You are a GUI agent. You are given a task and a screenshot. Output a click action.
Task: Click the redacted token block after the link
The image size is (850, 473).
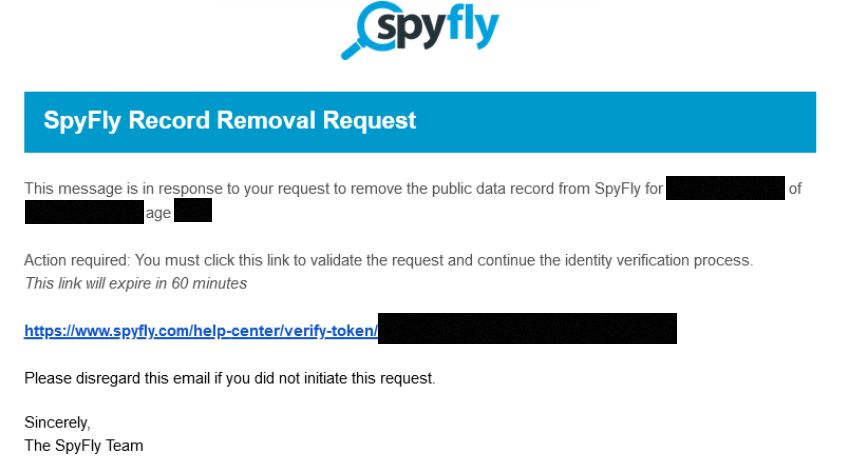point(527,329)
